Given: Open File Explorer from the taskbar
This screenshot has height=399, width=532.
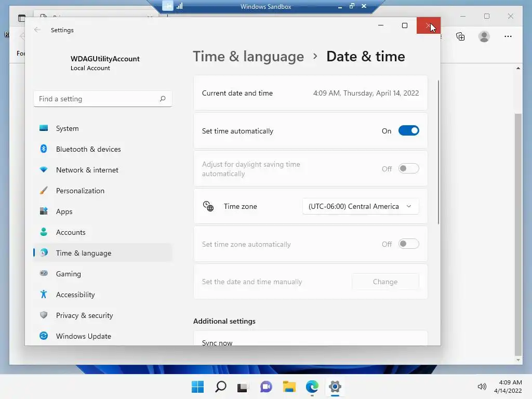Looking at the screenshot, I should coord(289,387).
